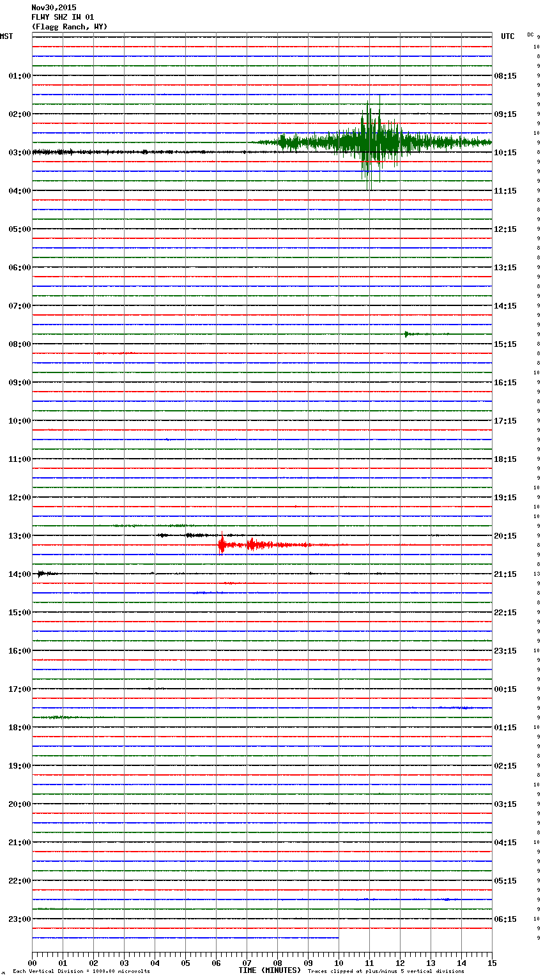543x980 pixels.
Task: Click the 15:15 UTC time label
Action: [x=505, y=344]
